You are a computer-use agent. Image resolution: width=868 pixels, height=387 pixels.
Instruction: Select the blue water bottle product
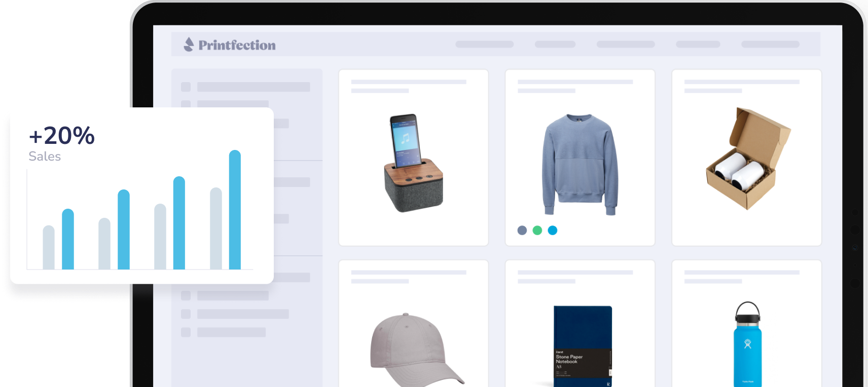click(x=748, y=344)
